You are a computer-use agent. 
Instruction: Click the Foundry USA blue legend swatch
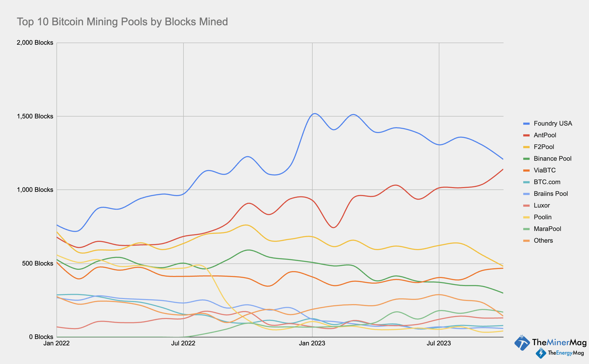526,124
